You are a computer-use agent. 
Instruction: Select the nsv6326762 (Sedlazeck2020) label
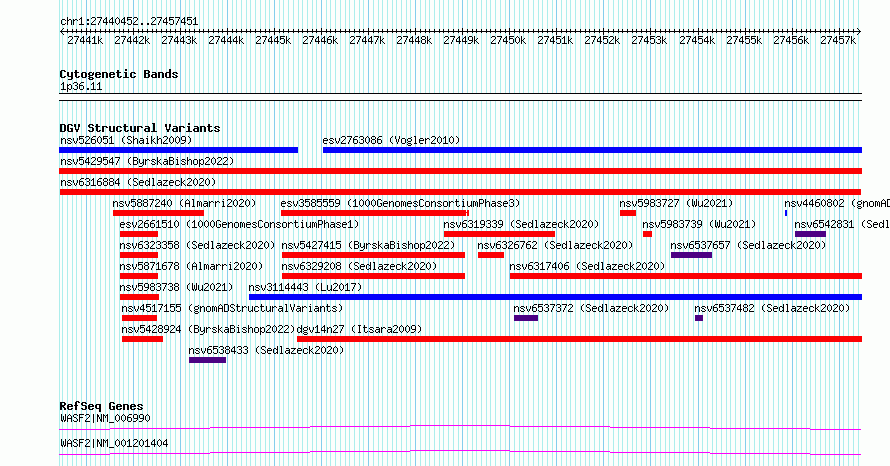[x=555, y=245]
